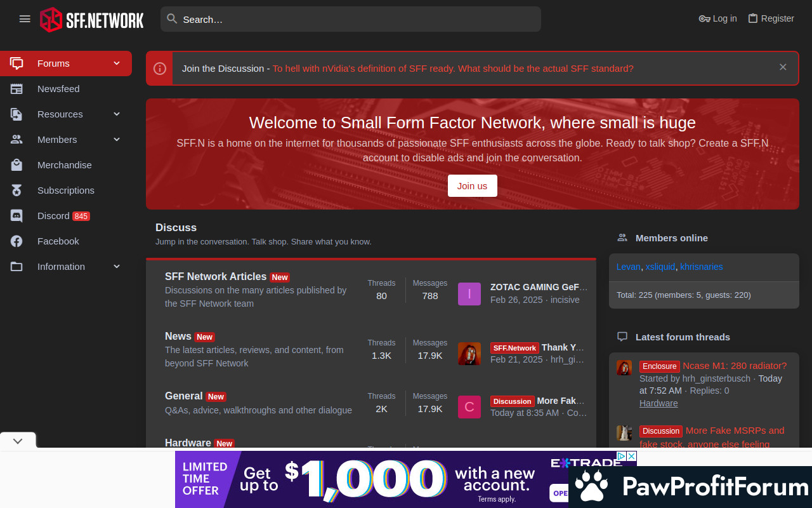Open the News forum

pyautogui.click(x=178, y=337)
